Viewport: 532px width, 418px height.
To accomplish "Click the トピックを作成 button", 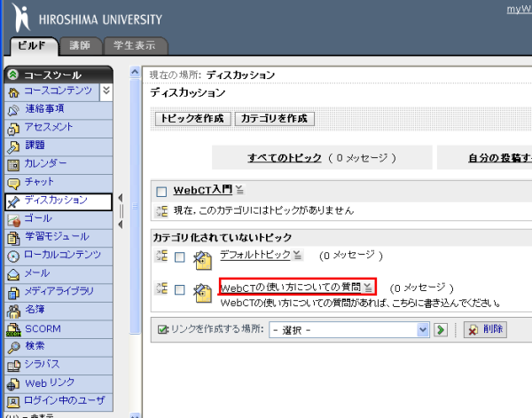I will (192, 119).
